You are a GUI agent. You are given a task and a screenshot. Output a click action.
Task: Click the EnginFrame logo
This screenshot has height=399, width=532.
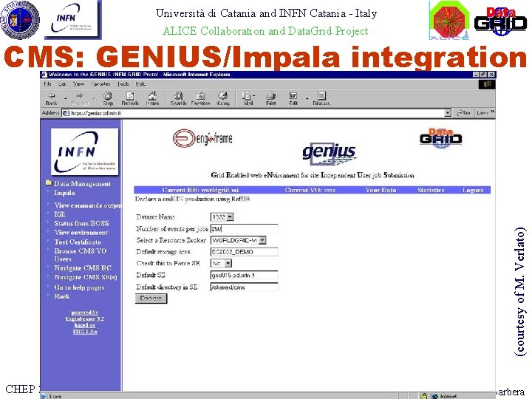click(x=202, y=138)
